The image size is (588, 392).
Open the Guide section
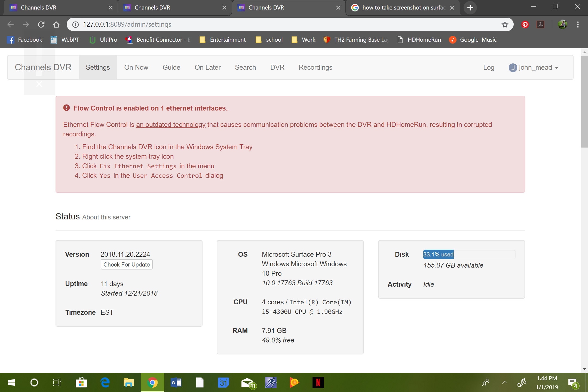pos(171,67)
